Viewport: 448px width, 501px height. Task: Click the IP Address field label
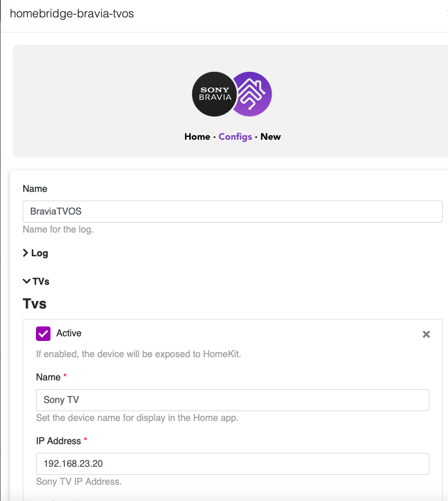click(59, 441)
